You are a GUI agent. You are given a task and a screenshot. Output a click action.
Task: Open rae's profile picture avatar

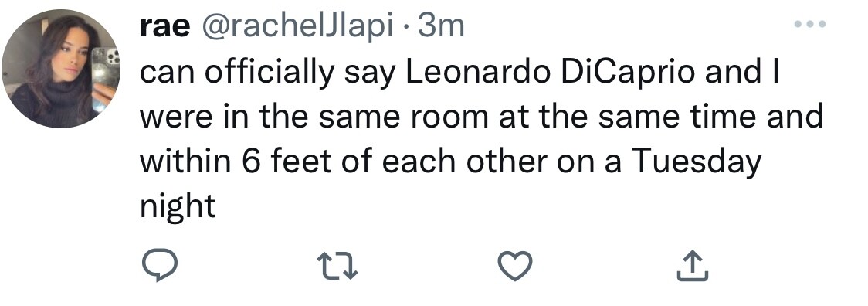pyautogui.click(x=61, y=68)
